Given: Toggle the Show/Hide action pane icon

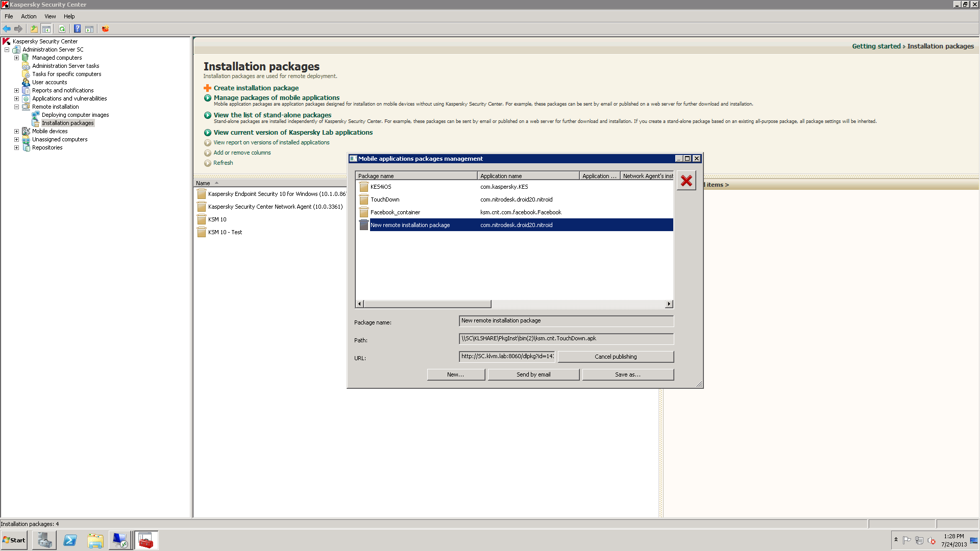Looking at the screenshot, I should point(89,29).
